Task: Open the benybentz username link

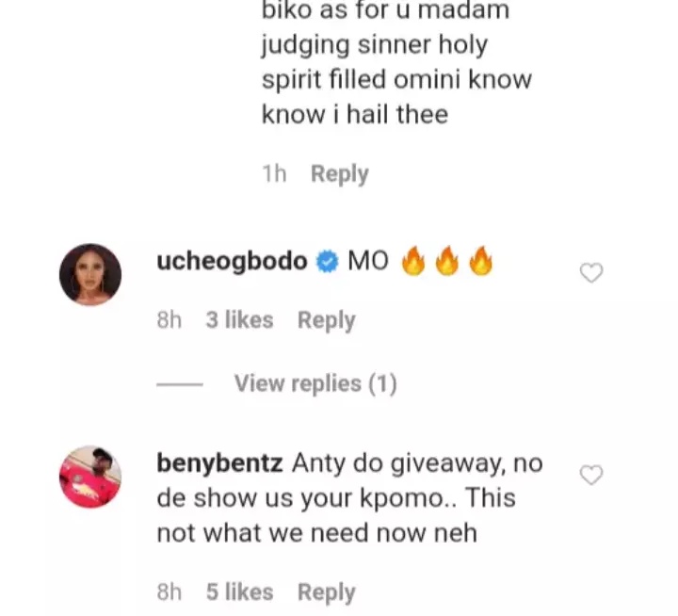Action: pyautogui.click(x=218, y=463)
